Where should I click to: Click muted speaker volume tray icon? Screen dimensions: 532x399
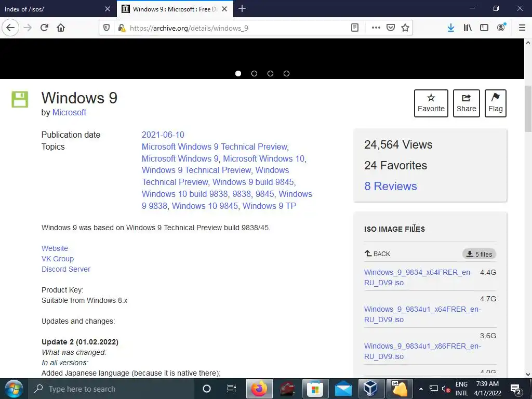point(446,389)
